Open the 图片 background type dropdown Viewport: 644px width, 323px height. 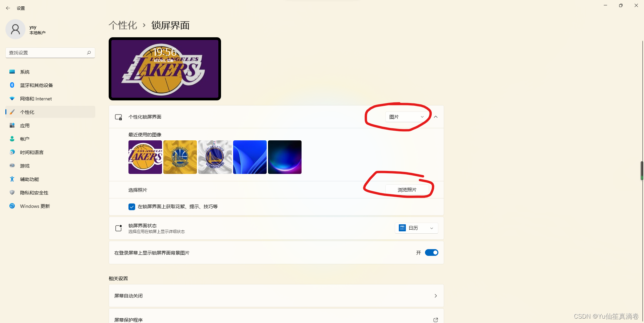[x=406, y=117]
